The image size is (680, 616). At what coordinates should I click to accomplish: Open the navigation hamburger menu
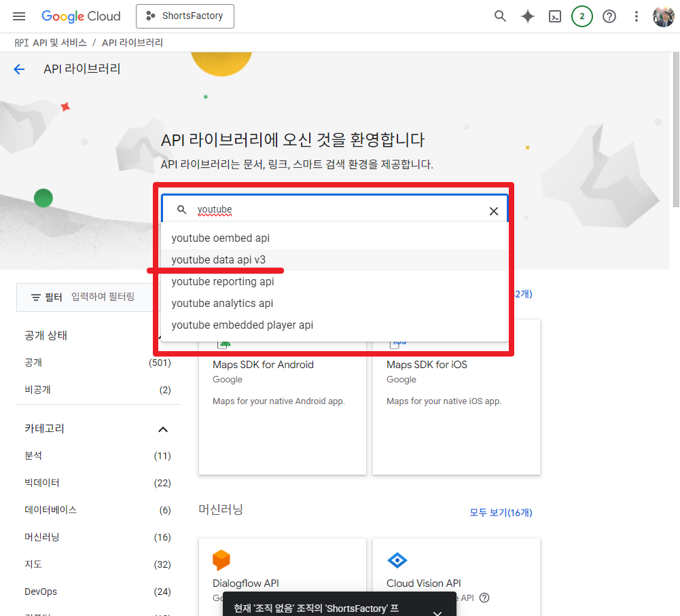click(18, 16)
